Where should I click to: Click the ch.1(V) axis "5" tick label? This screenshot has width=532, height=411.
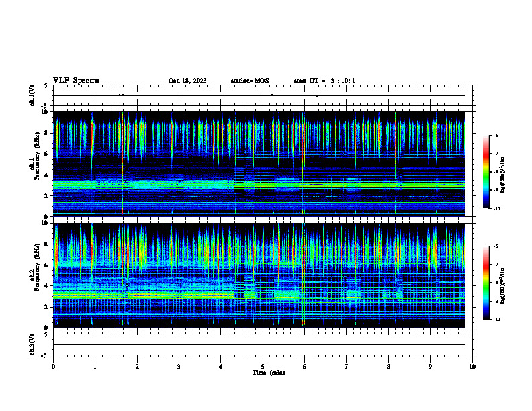coord(46,85)
